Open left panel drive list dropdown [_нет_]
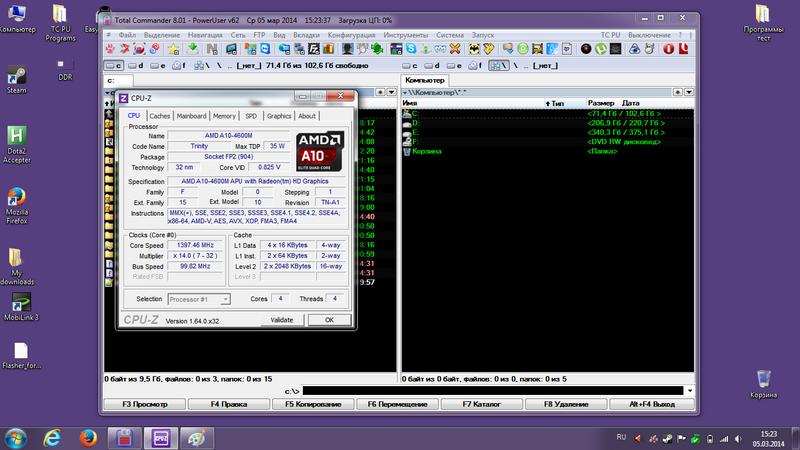This screenshot has width=800, height=450. (249, 66)
